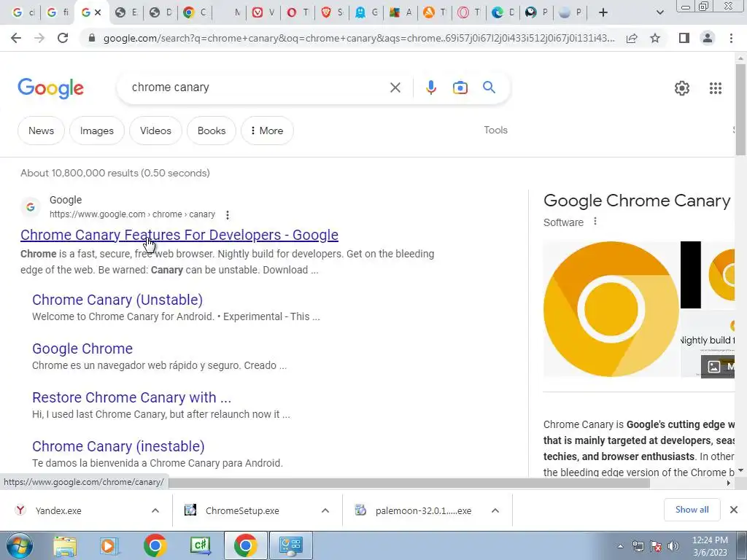Switch to the Vivaldi browser tab
The width and height of the screenshot is (747, 560).
pyautogui.click(x=263, y=13)
